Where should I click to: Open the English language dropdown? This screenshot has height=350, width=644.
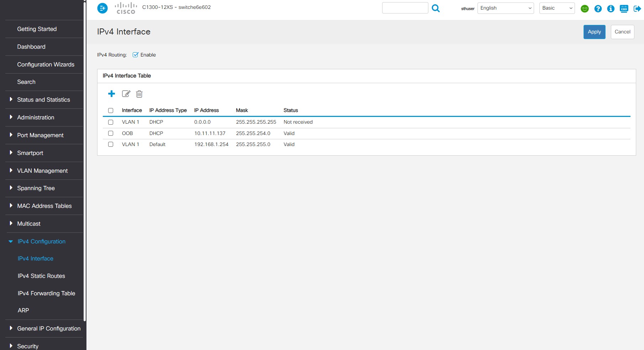pos(505,8)
